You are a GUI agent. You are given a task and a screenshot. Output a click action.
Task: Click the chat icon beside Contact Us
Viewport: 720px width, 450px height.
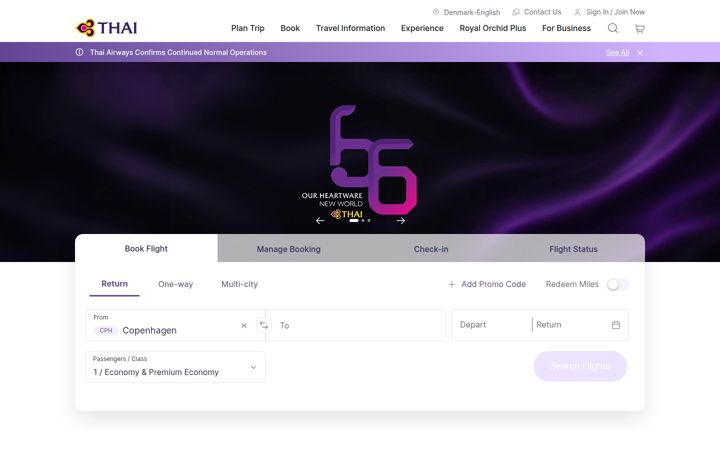[516, 12]
